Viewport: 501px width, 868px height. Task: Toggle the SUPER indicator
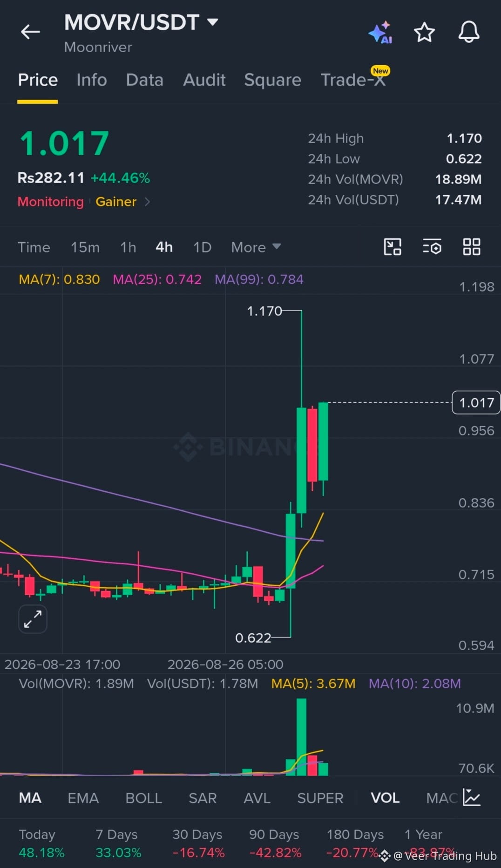click(320, 798)
